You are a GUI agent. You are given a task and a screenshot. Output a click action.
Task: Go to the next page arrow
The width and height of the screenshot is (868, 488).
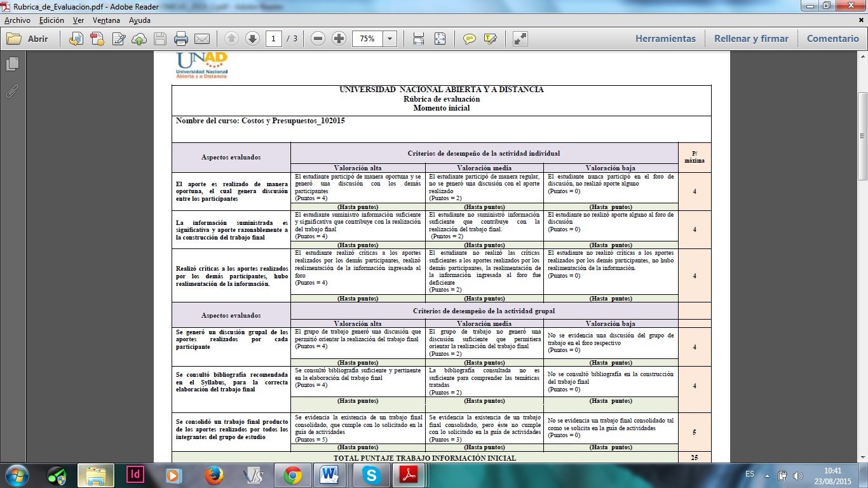point(252,39)
